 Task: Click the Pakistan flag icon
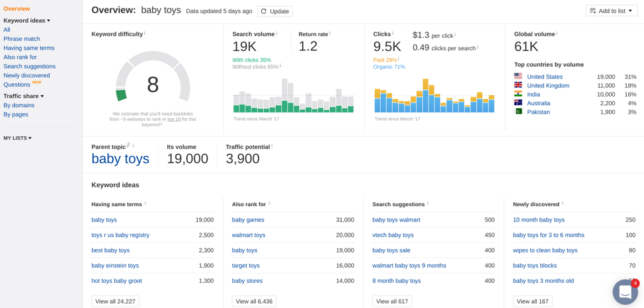(518, 112)
